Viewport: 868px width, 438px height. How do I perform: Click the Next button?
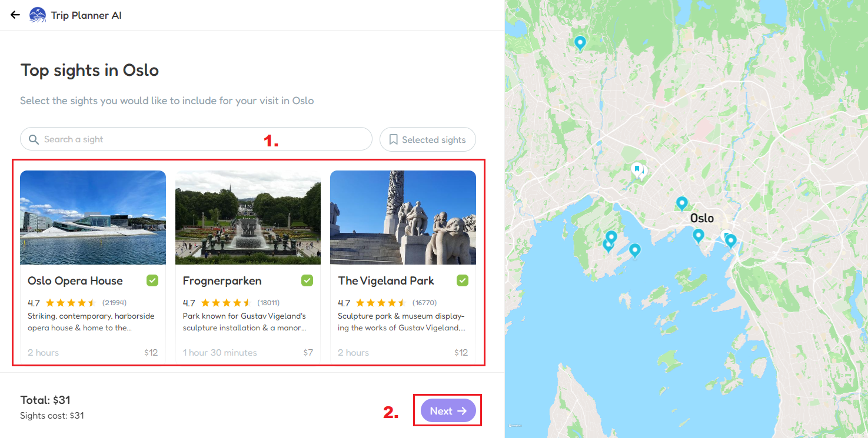(x=448, y=411)
